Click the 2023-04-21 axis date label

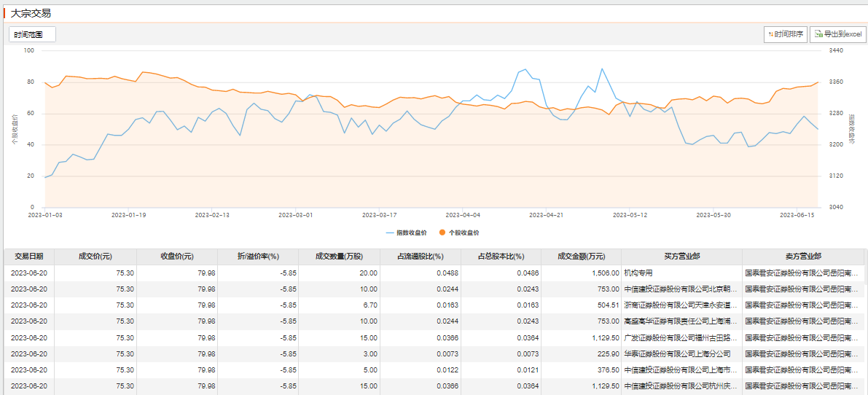(x=547, y=214)
